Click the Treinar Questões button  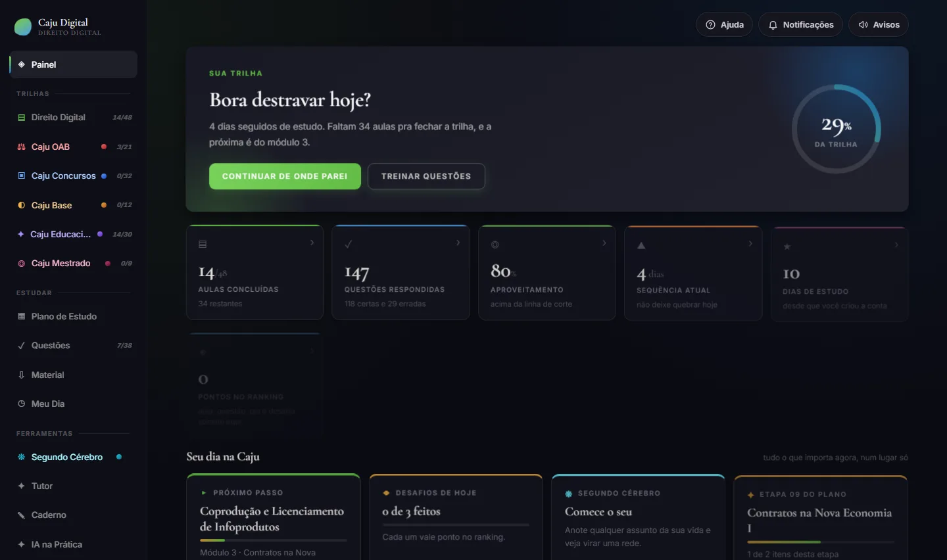click(426, 176)
